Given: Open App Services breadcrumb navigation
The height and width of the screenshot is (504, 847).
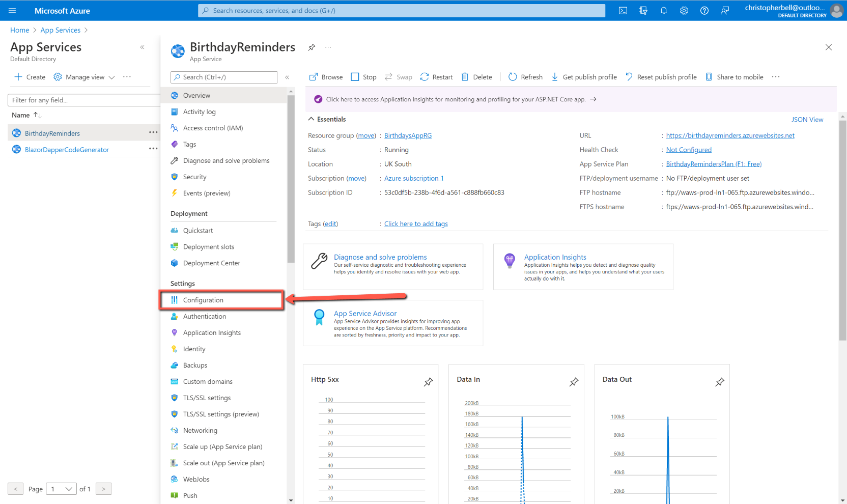Looking at the screenshot, I should pos(60,30).
